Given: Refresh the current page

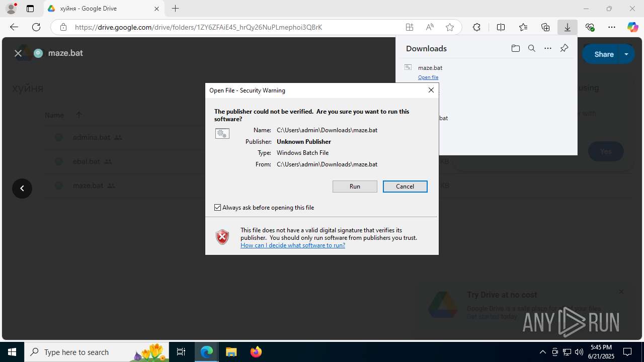Looking at the screenshot, I should point(36,27).
